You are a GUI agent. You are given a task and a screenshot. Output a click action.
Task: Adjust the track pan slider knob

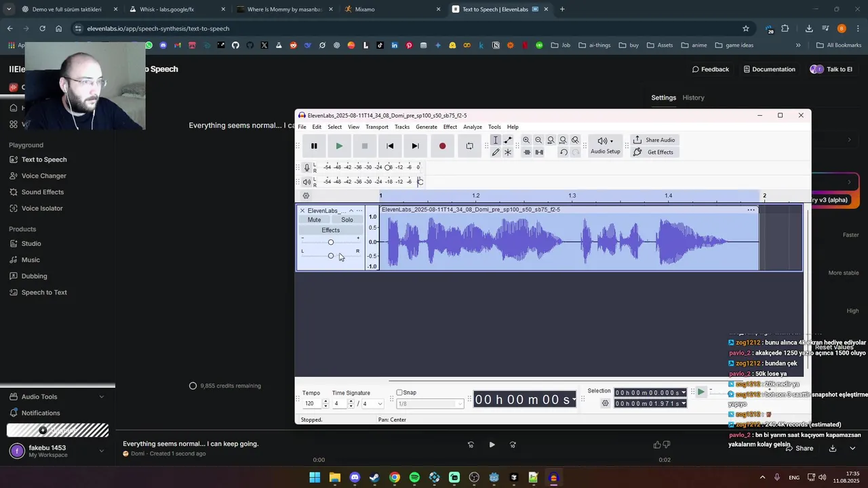pyautogui.click(x=331, y=256)
